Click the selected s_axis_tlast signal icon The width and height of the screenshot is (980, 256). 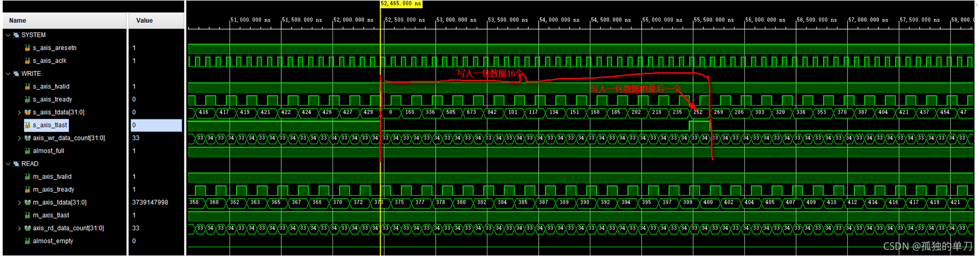coord(27,125)
